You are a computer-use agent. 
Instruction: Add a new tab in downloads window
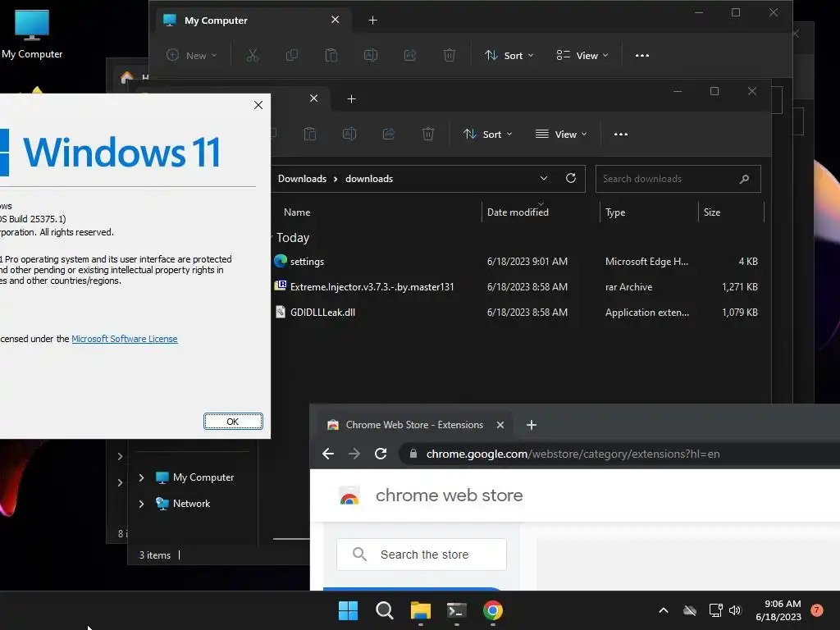[x=351, y=99]
